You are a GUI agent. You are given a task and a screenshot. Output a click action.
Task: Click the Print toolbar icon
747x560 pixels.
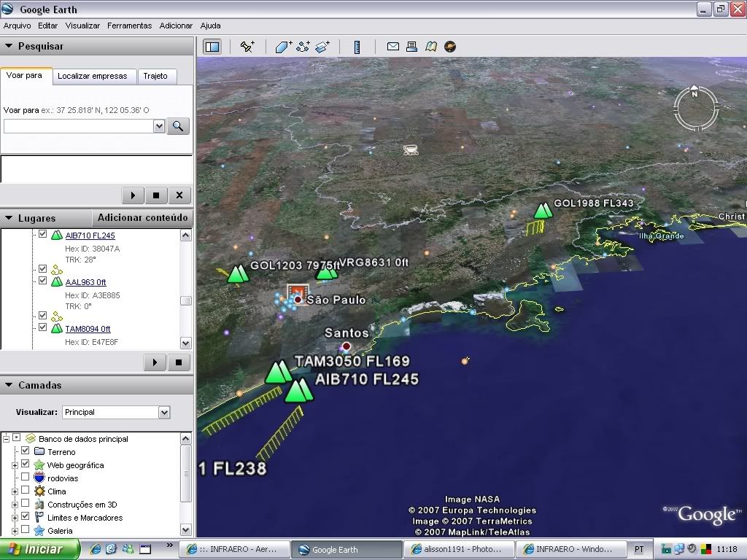pyautogui.click(x=411, y=46)
